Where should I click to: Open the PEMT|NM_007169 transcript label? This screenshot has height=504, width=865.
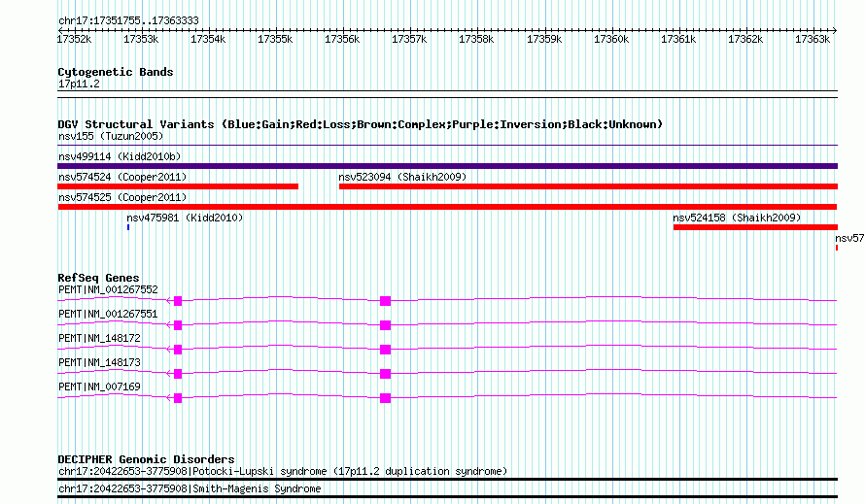point(99,387)
